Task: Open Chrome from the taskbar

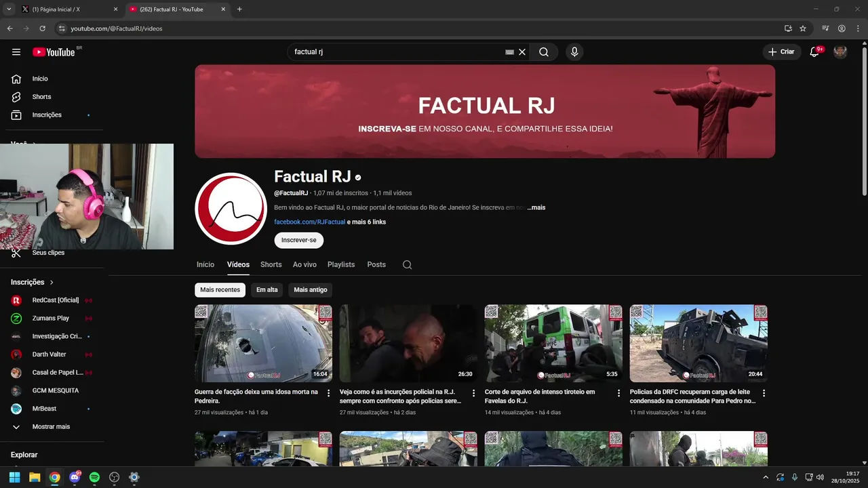Action: (54, 477)
